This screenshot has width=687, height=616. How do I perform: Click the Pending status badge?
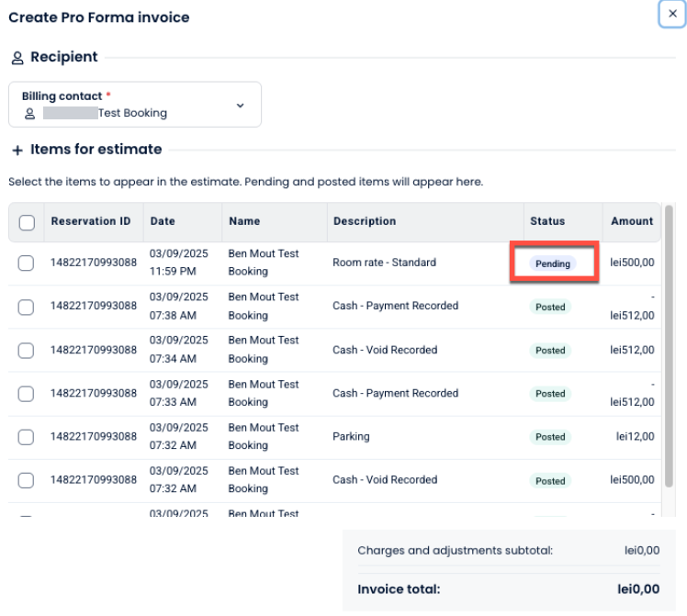(x=553, y=263)
